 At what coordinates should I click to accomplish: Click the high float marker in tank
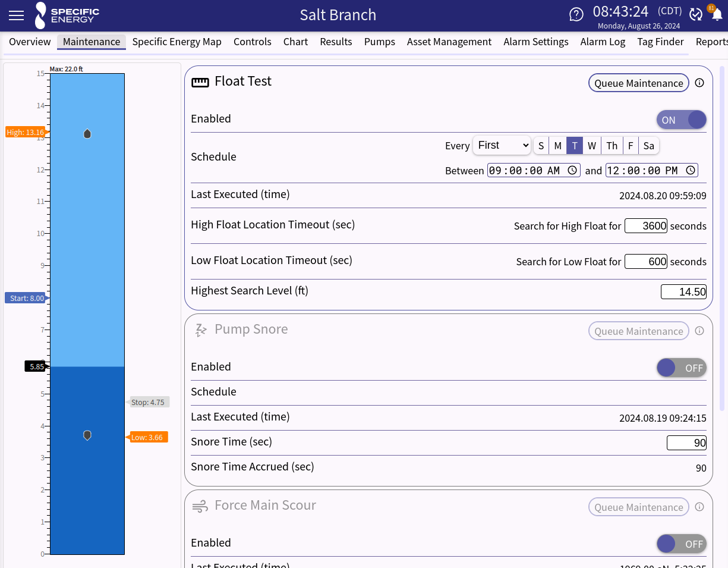[87, 134]
